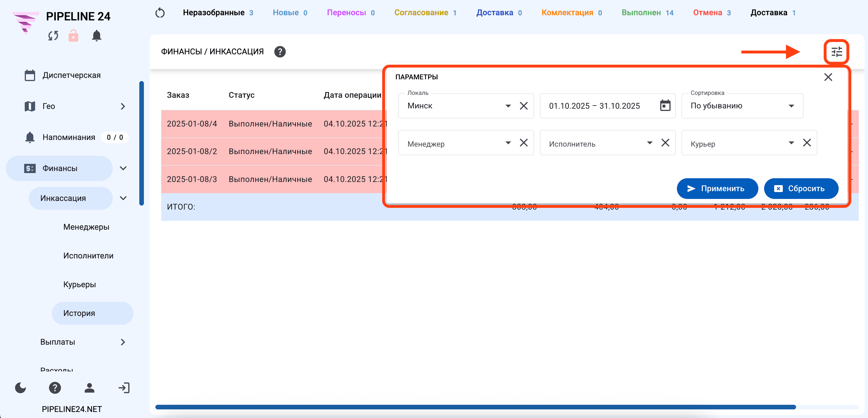The height and width of the screenshot is (418, 868).
Task: Click the sidebar vertical scrollbar
Action: coord(142,143)
